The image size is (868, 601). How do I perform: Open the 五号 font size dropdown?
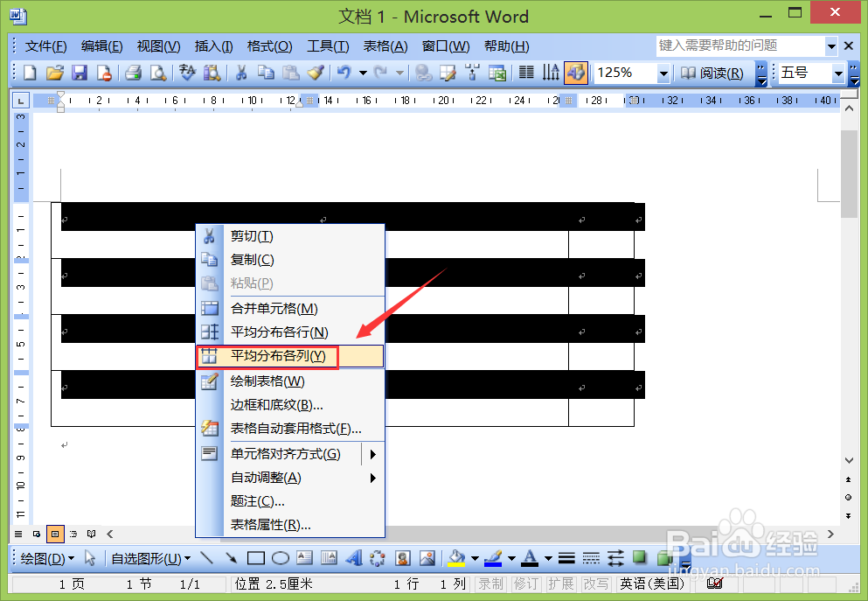(838, 73)
